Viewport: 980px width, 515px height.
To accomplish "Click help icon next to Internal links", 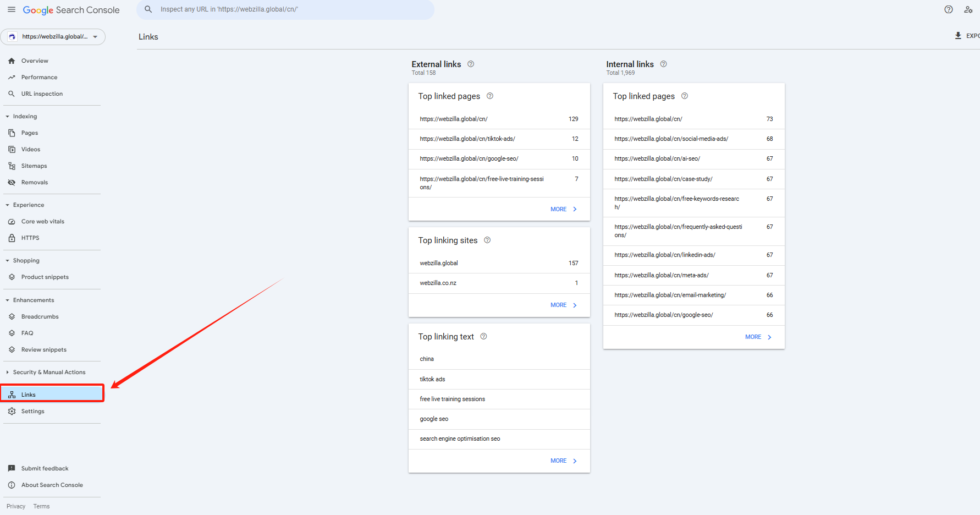I will pos(664,64).
